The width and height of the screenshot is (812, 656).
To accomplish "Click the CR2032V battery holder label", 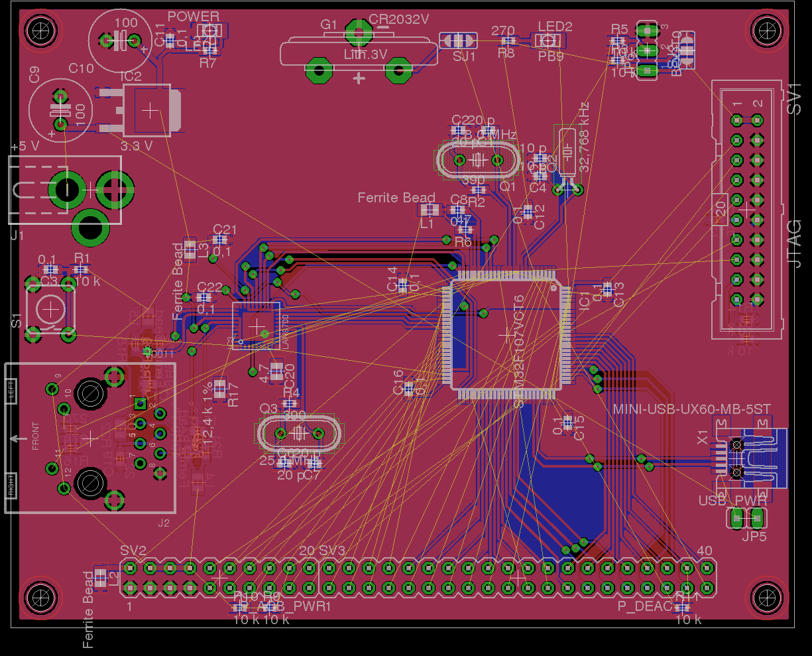I will pyautogui.click(x=398, y=19).
